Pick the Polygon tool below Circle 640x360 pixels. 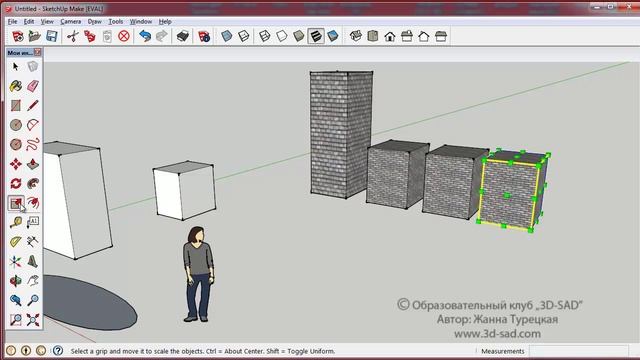coord(16,144)
